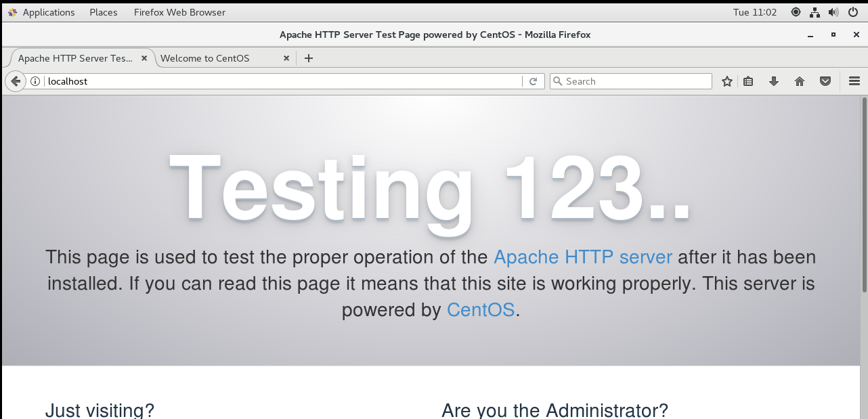Screen dimensions: 868x419
Task: Switch to the Apache HTTP Server Test tab
Action: coord(76,58)
